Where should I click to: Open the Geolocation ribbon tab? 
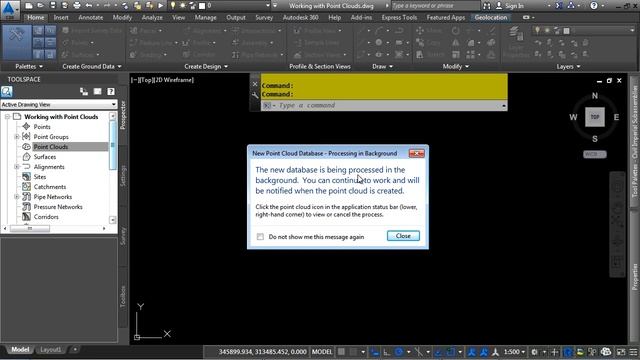[491, 18]
